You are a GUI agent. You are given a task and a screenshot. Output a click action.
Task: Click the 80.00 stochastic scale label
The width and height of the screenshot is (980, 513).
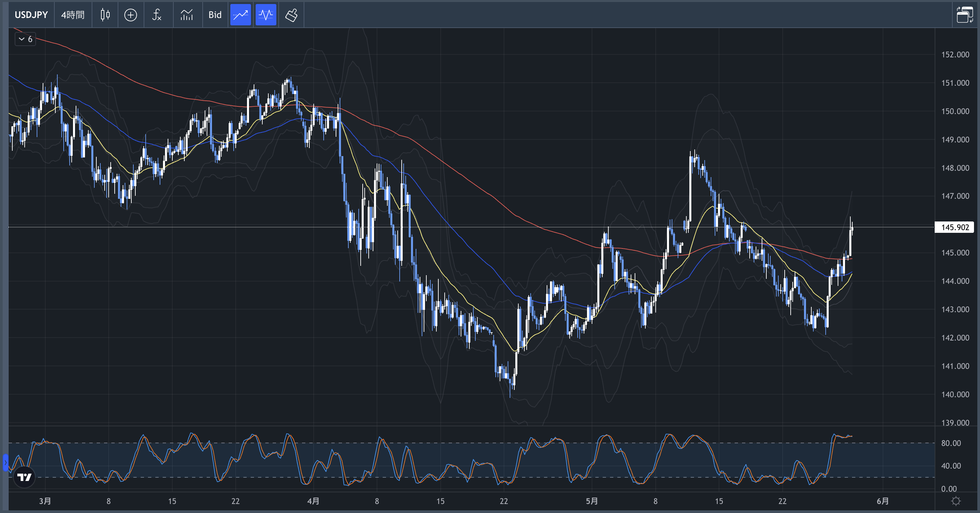pyautogui.click(x=951, y=443)
